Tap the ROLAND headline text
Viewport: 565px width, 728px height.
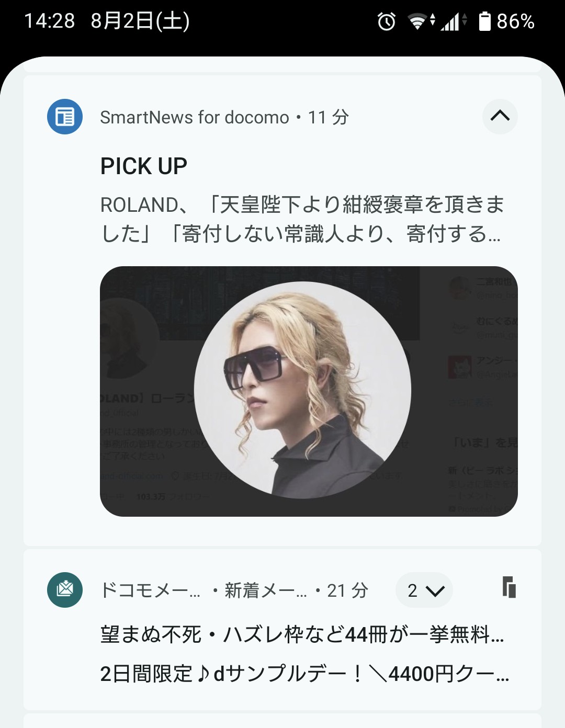click(302, 219)
